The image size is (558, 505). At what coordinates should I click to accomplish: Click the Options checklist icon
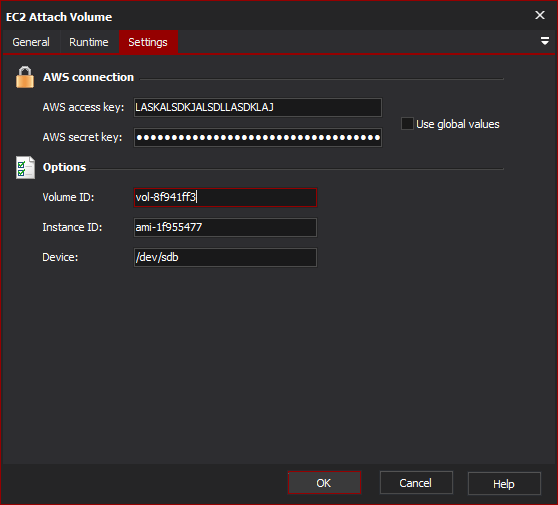pos(25,167)
